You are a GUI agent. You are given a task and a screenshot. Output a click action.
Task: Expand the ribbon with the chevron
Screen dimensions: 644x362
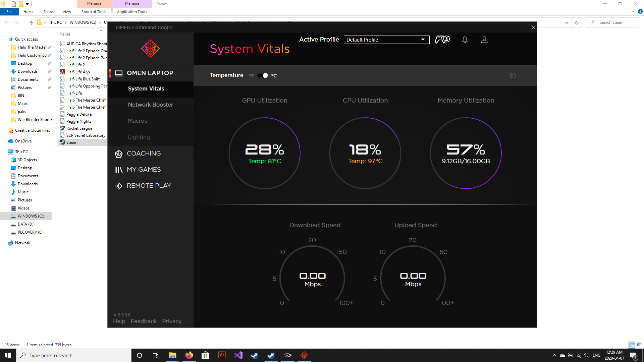click(x=633, y=12)
